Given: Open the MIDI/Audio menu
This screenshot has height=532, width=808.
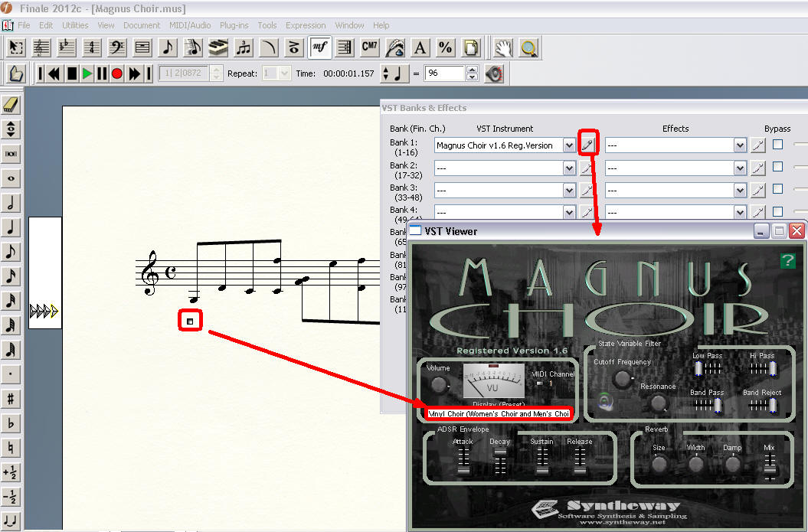Looking at the screenshot, I should tap(190, 25).
